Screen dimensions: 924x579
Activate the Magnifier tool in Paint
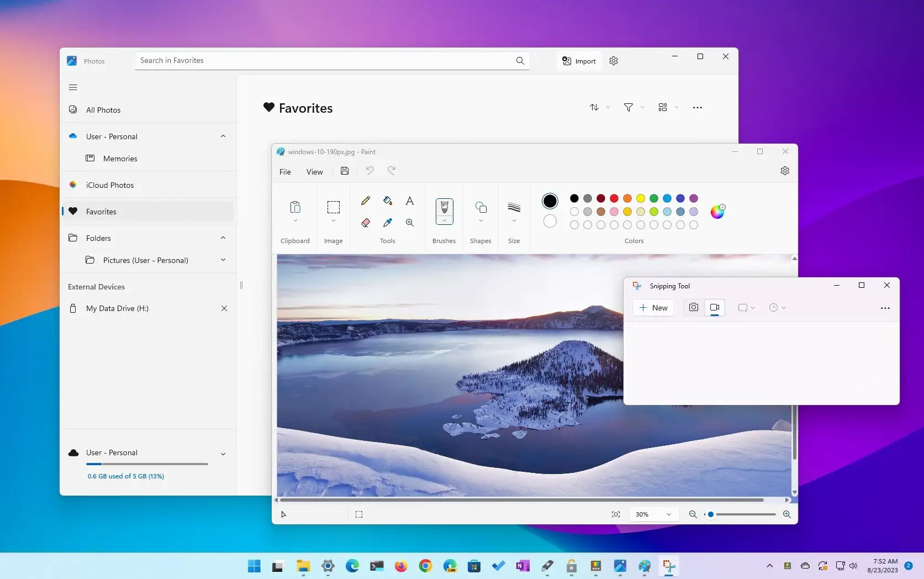(409, 223)
